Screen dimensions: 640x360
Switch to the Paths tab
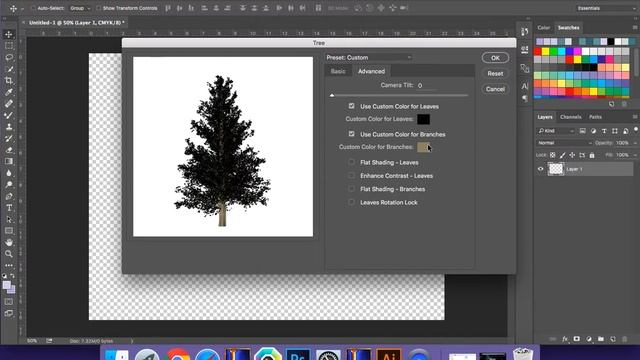point(595,117)
